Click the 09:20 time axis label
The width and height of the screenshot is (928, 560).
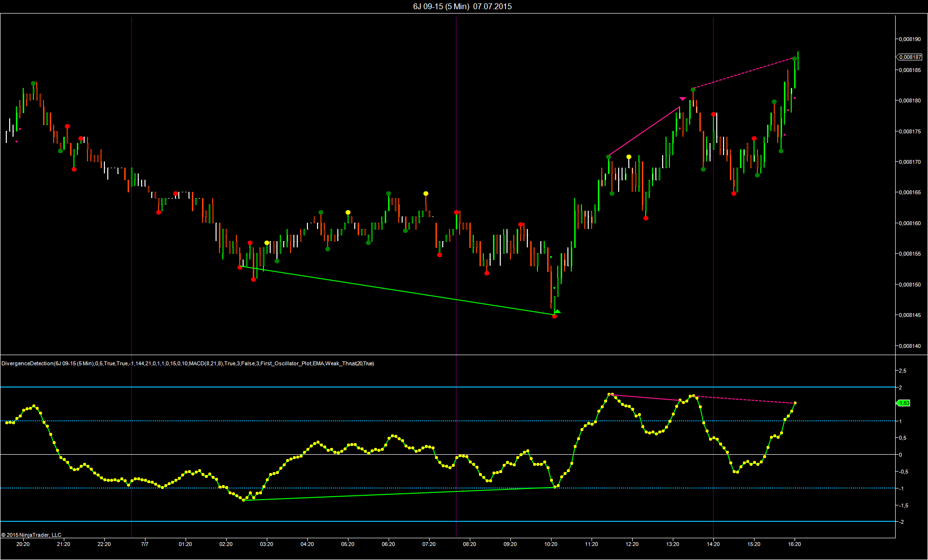click(510, 544)
